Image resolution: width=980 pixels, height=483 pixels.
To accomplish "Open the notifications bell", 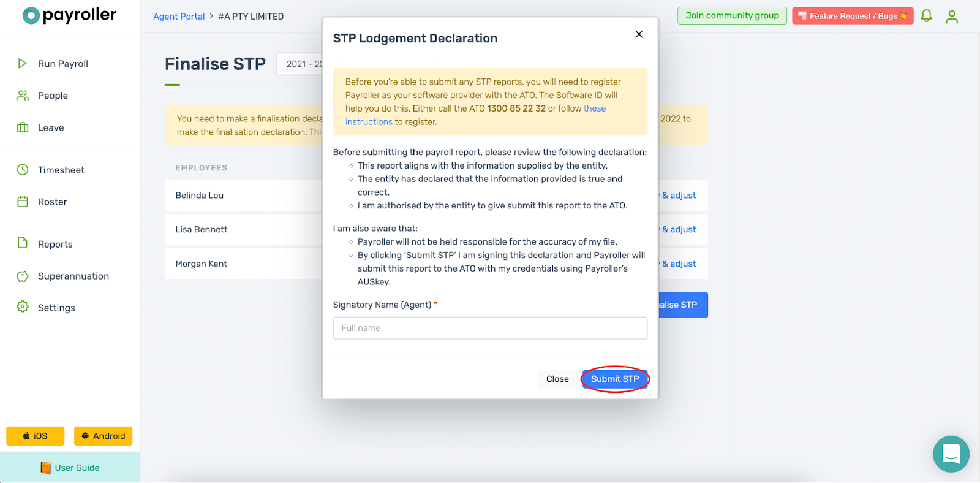I will (x=927, y=16).
